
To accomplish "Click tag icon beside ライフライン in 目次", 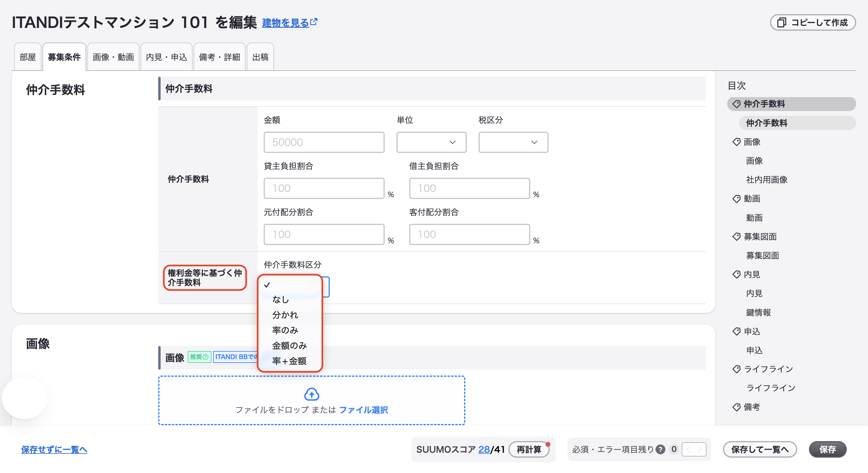I will click(736, 369).
